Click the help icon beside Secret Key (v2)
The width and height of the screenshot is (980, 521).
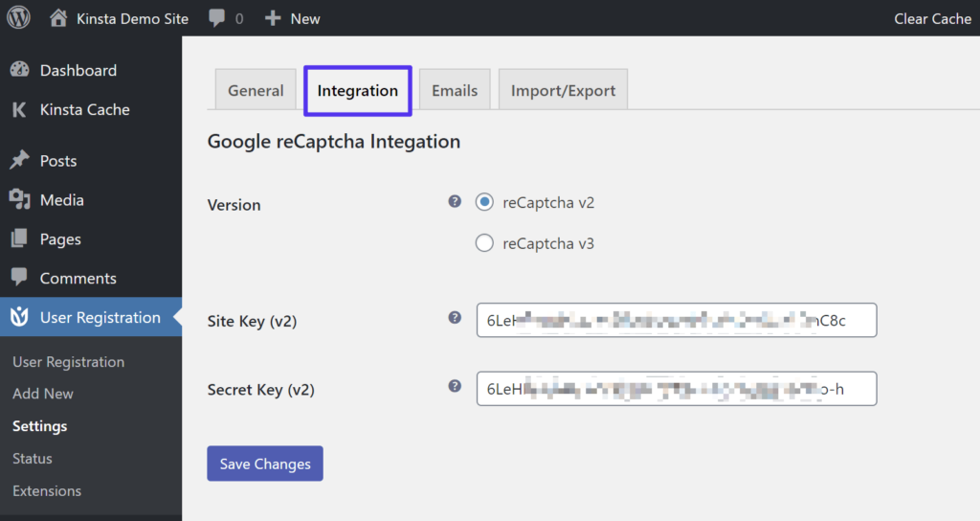[x=455, y=386]
